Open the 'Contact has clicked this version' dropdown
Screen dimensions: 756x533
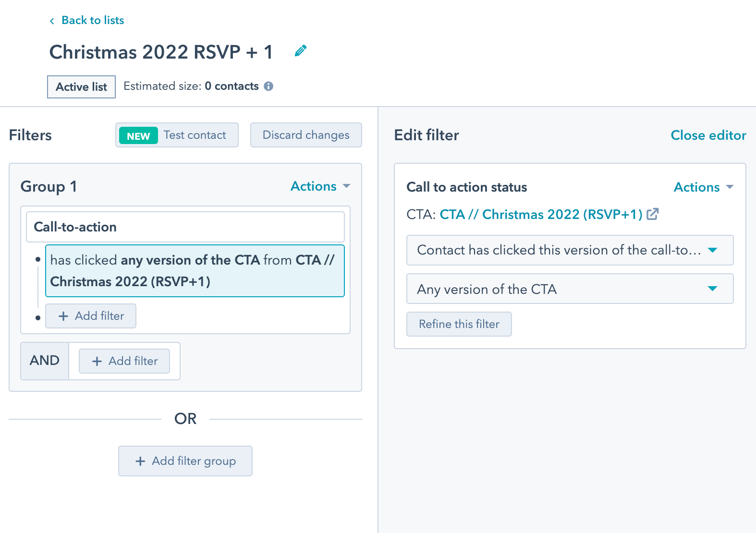(570, 250)
